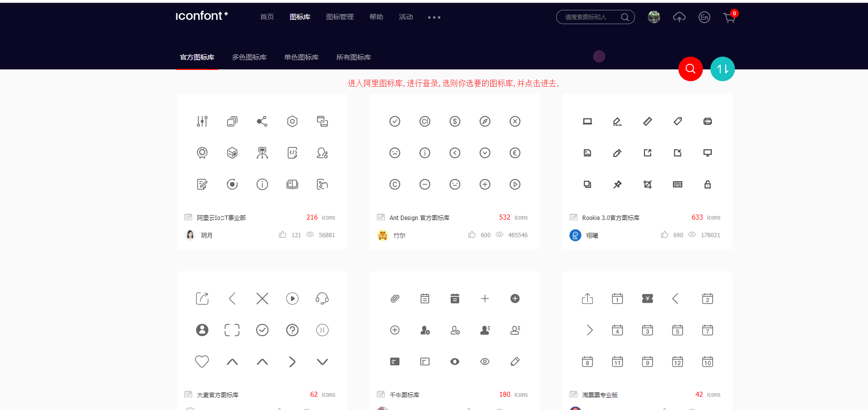Select the 单色图标库 tab
The width and height of the screenshot is (868, 410).
pos(301,57)
